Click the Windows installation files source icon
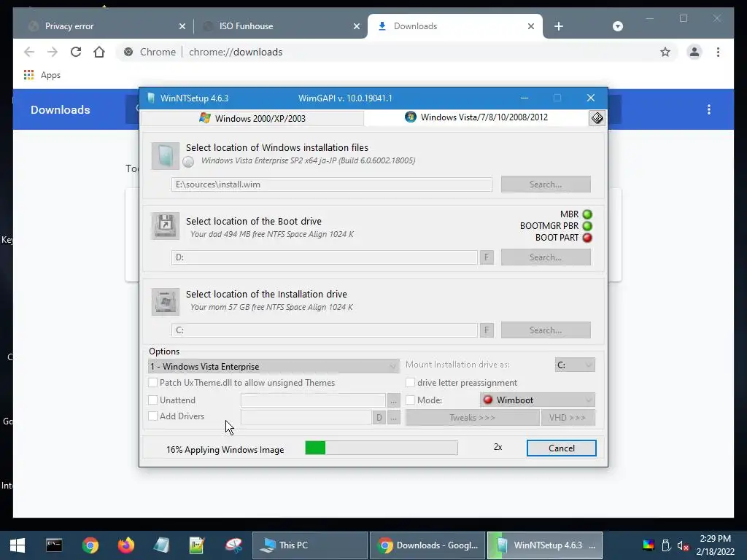This screenshot has width=747, height=560. pos(166,156)
